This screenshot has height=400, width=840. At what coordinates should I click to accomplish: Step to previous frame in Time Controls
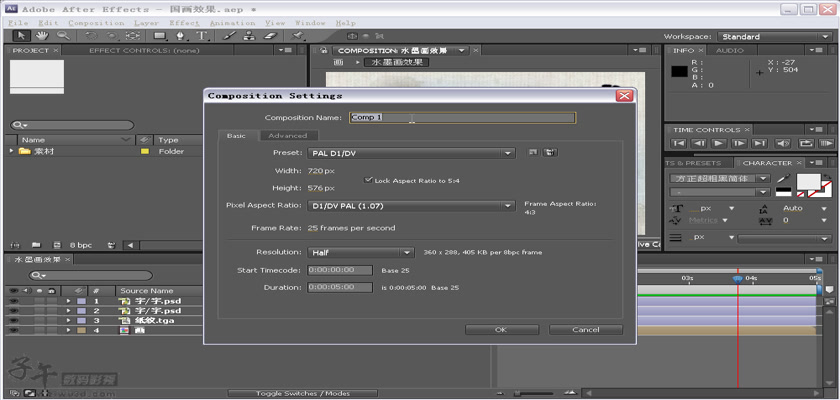(x=699, y=144)
